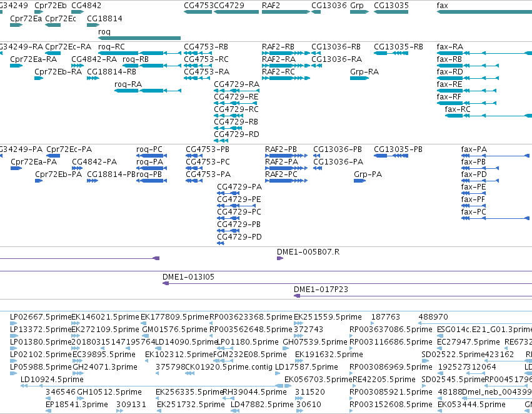The height and width of the screenshot is (414, 532).
Task: Click protein CG4729-PA
Action: click(228, 193)
